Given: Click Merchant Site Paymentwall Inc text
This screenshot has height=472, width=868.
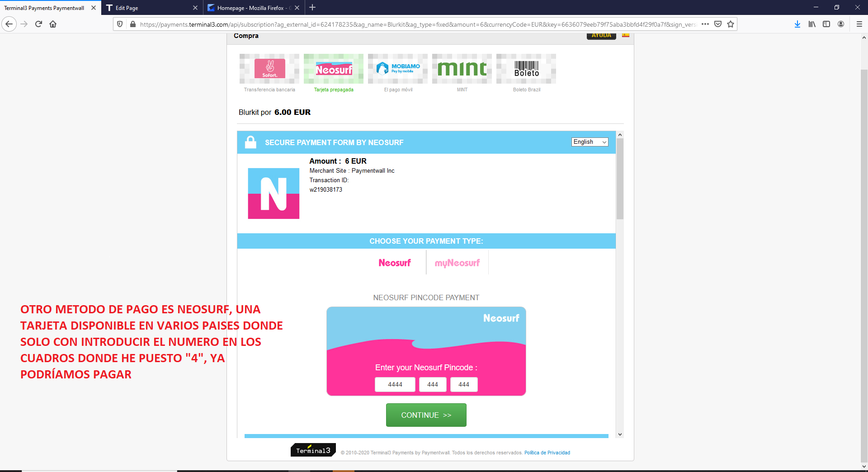Looking at the screenshot, I should [x=352, y=170].
